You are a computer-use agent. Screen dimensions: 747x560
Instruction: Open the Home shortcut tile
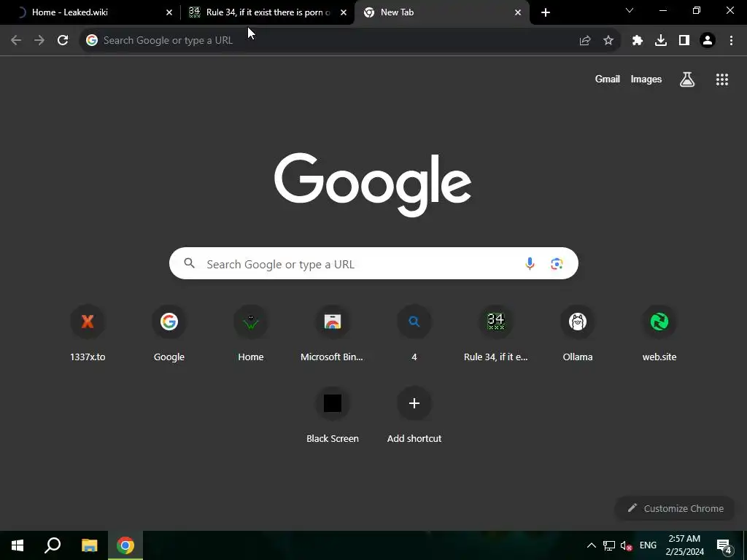[251, 334]
